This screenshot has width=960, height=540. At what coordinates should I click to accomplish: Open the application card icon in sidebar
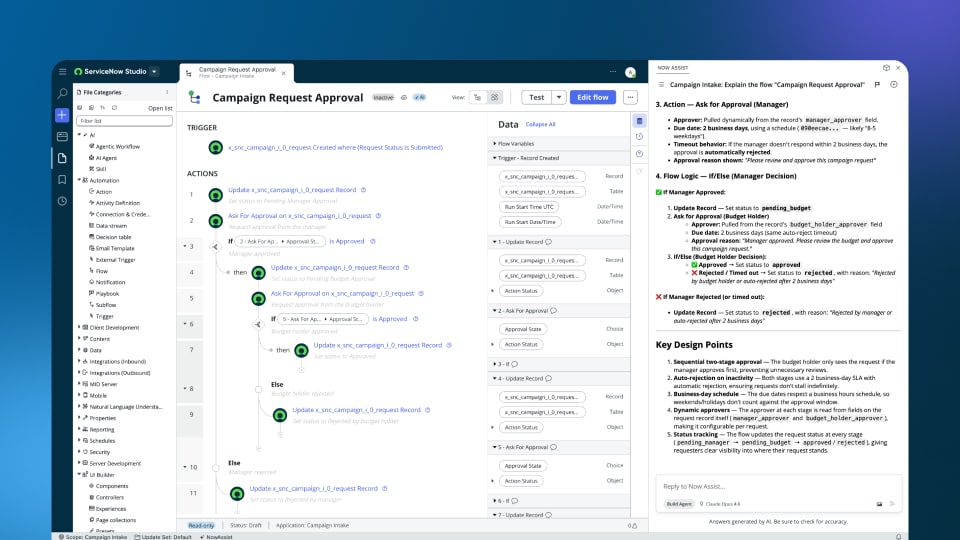[62, 137]
